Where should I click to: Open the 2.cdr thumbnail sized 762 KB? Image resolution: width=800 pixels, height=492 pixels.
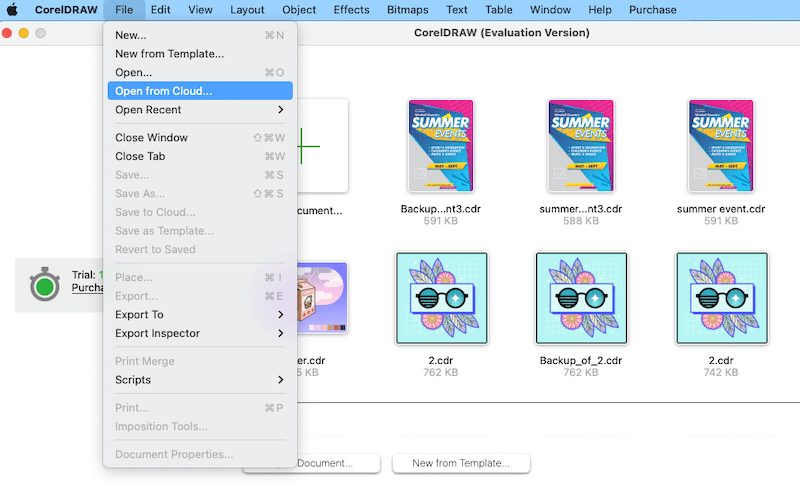[x=441, y=298]
